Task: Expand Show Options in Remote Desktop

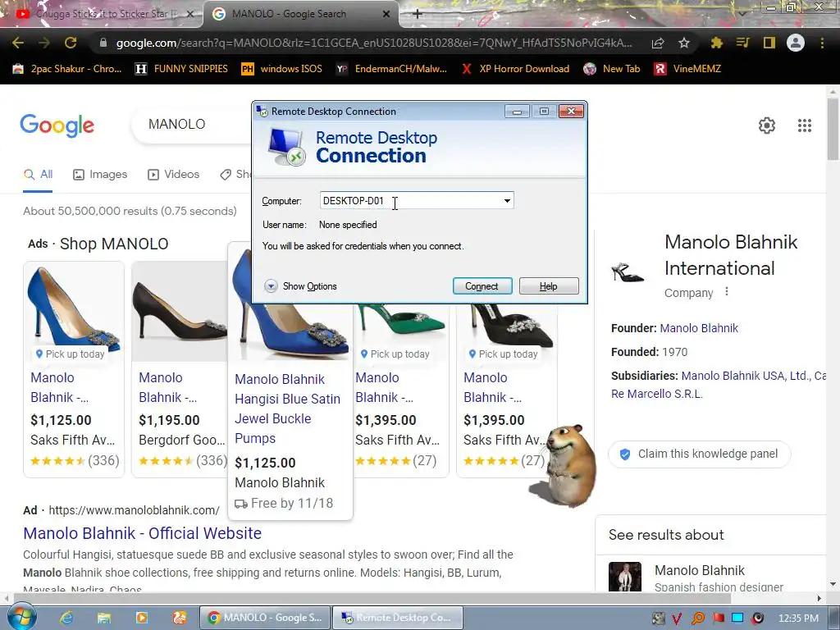Action: pyautogui.click(x=300, y=286)
